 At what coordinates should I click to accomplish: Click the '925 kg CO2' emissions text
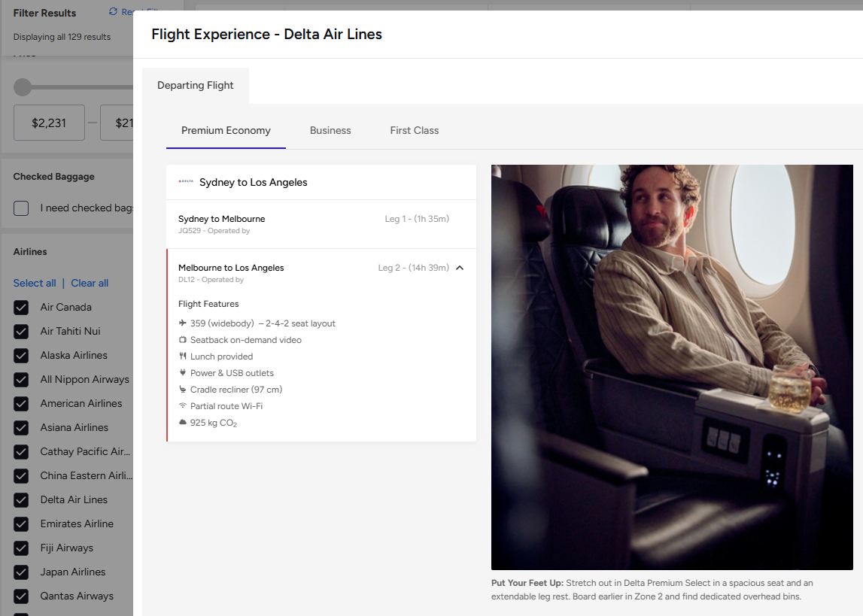(214, 423)
